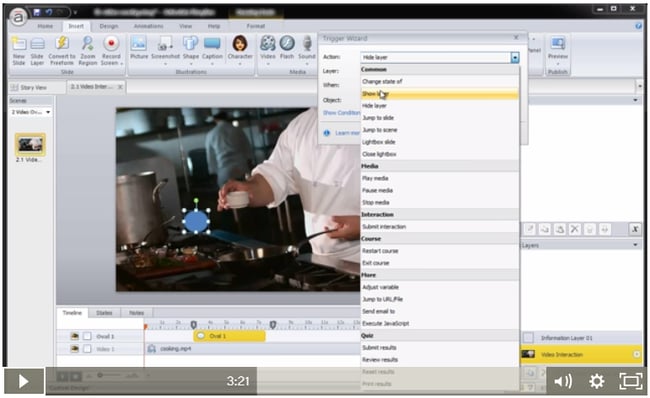The image size is (650, 398).
Task: Play the video with the play button
Action: click(24, 381)
